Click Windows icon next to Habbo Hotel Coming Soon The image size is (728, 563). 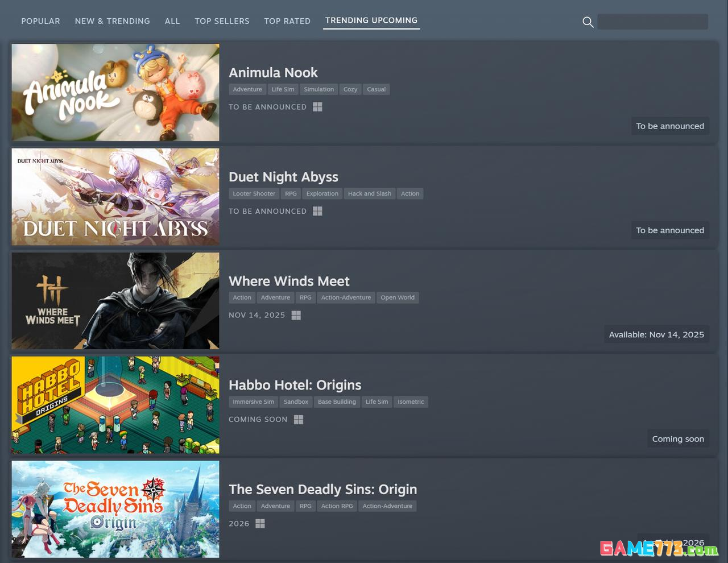coord(298,419)
